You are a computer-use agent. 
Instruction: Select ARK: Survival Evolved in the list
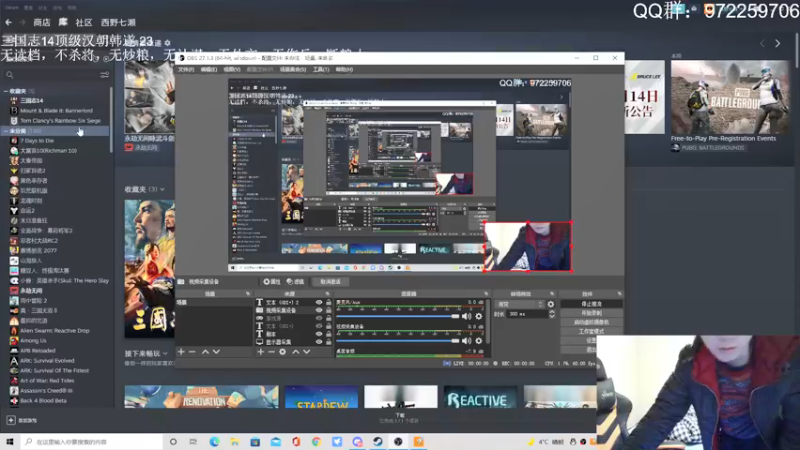coord(47,360)
